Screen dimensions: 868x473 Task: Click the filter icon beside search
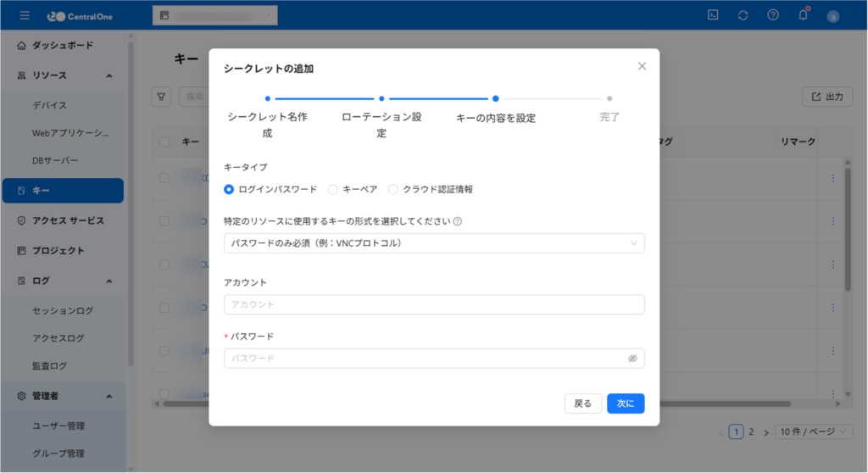point(161,97)
